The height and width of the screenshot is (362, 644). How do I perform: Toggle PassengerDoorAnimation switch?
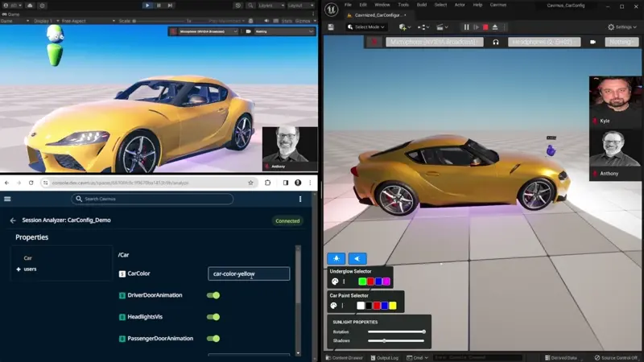(213, 339)
